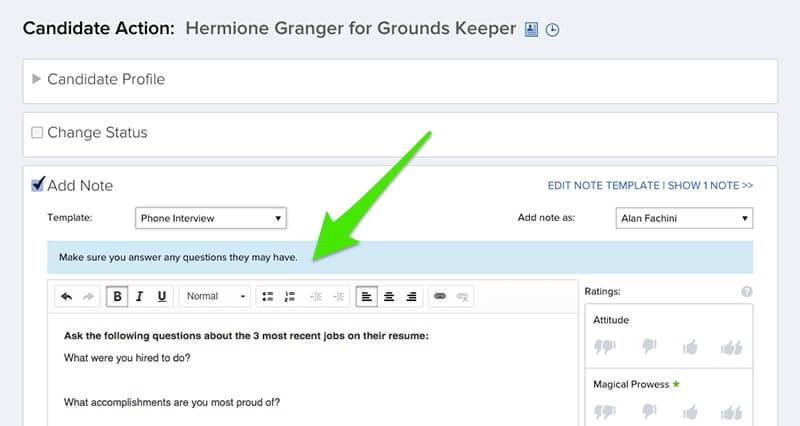Open the candidate history clock icon
800x426 pixels.
[552, 30]
